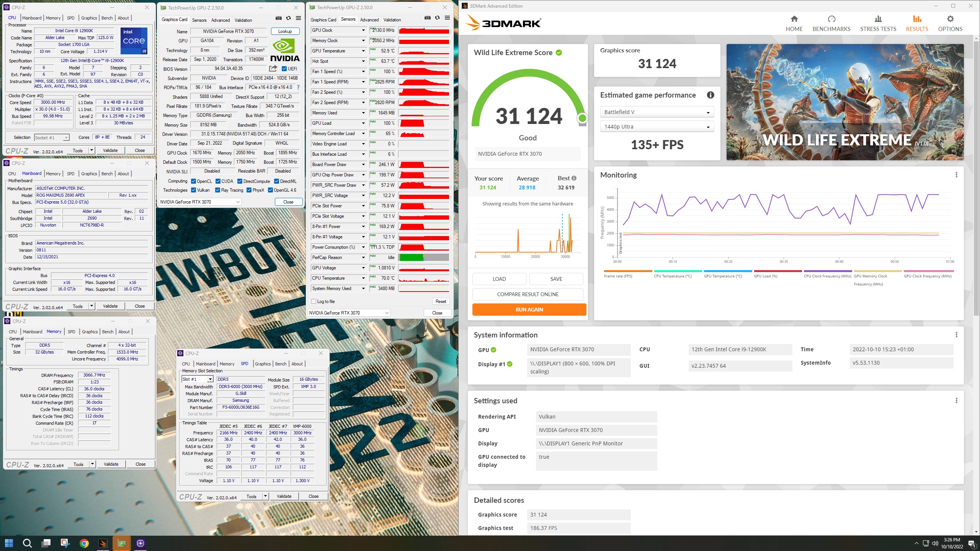Click the CPU Clock Frequency legend color bar
980x551 pixels.
tap(827, 271)
